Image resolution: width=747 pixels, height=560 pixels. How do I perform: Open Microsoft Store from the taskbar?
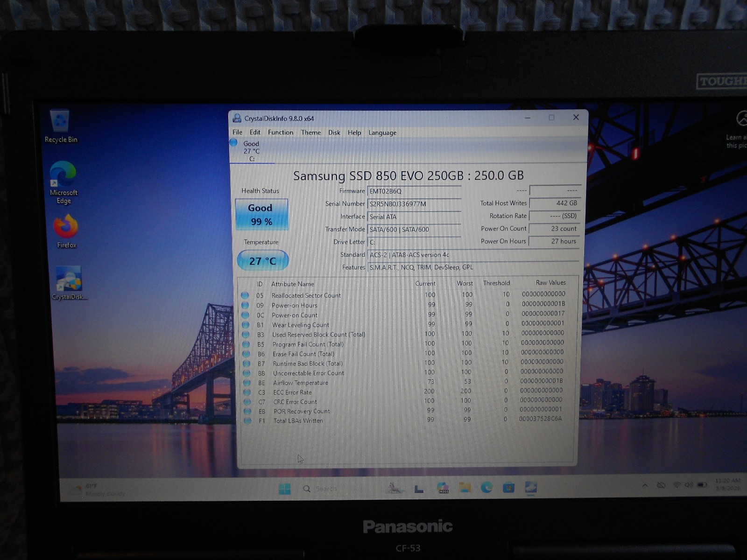508,488
